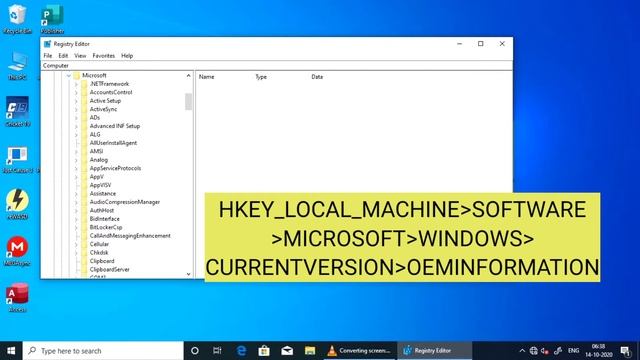Open the Favorites menu
The height and width of the screenshot is (360, 640).
(x=104, y=56)
